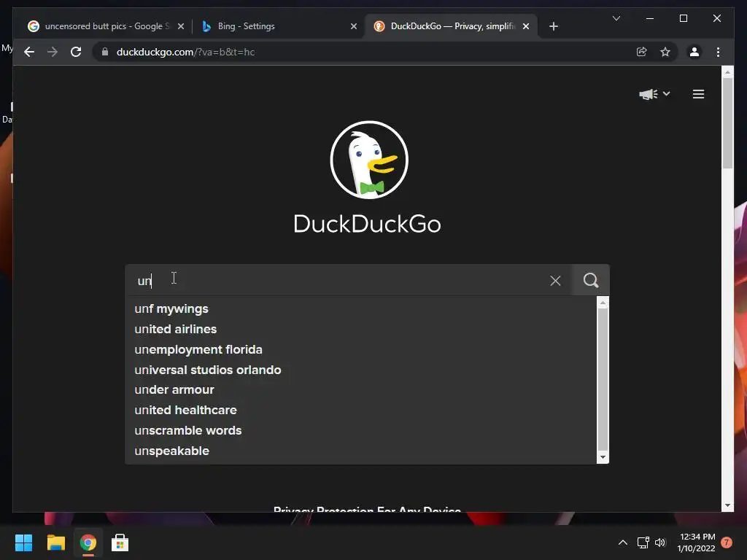Click suggestion list scrollbar up arrow
This screenshot has width=747, height=560.
click(603, 303)
